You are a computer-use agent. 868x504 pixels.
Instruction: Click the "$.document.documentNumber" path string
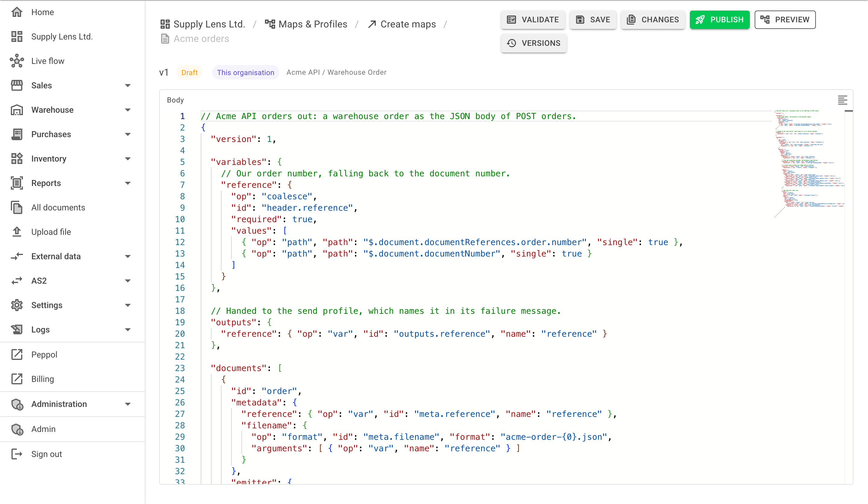pos(432,254)
